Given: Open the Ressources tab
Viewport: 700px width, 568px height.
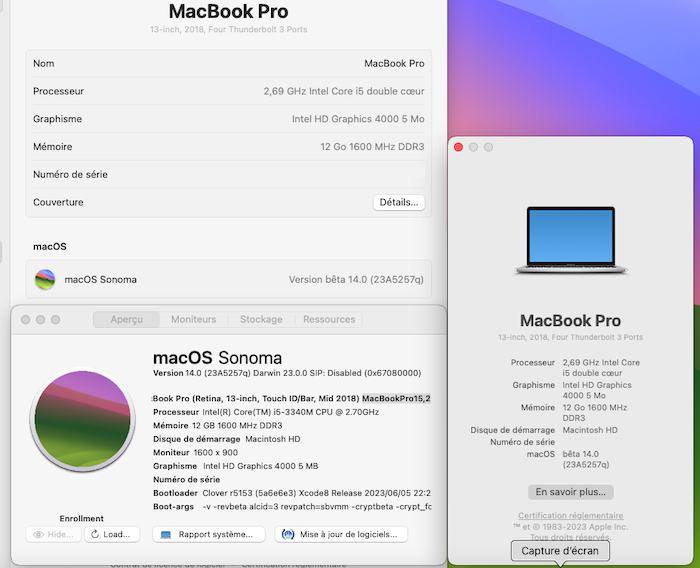Looking at the screenshot, I should (329, 319).
